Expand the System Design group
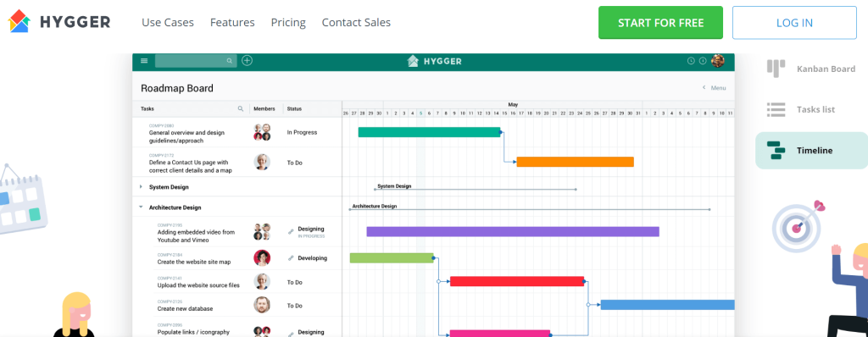Image resolution: width=868 pixels, height=337 pixels. pyautogui.click(x=142, y=187)
